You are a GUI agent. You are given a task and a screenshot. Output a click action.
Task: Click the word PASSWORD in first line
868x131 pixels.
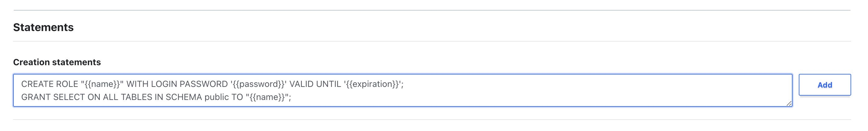pos(204,84)
